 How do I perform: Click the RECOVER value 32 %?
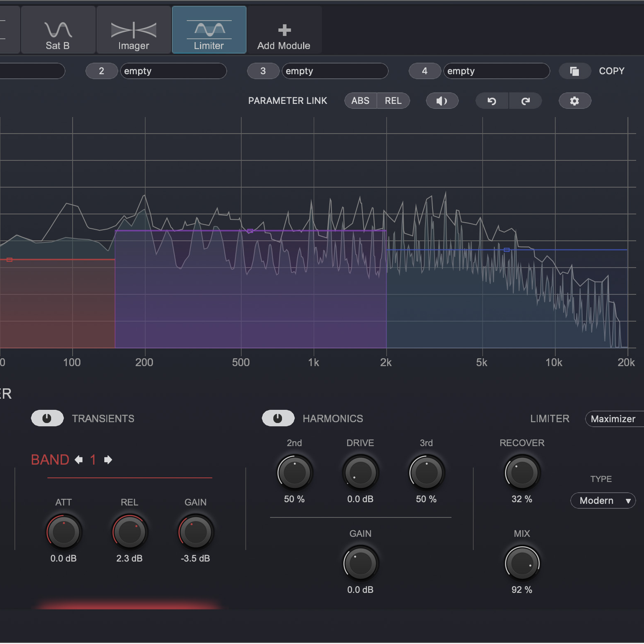(522, 499)
